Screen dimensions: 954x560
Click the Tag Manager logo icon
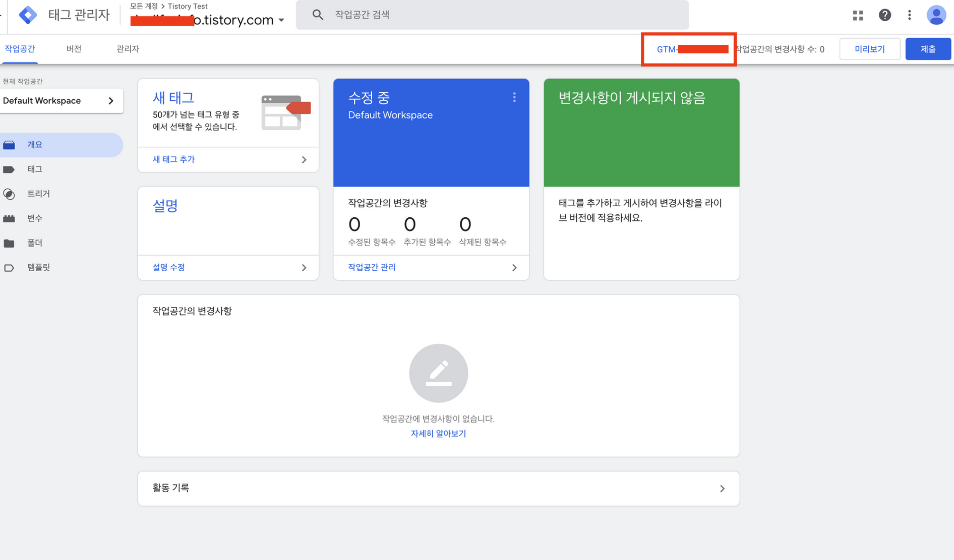point(28,15)
